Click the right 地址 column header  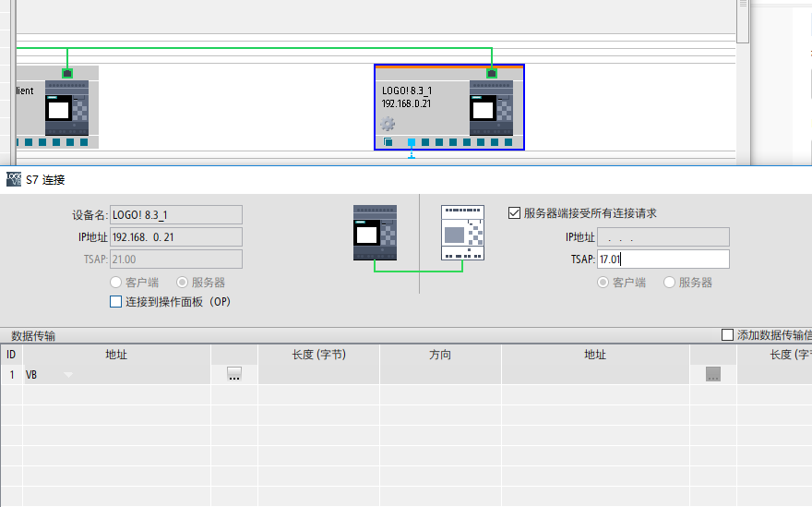pos(595,355)
